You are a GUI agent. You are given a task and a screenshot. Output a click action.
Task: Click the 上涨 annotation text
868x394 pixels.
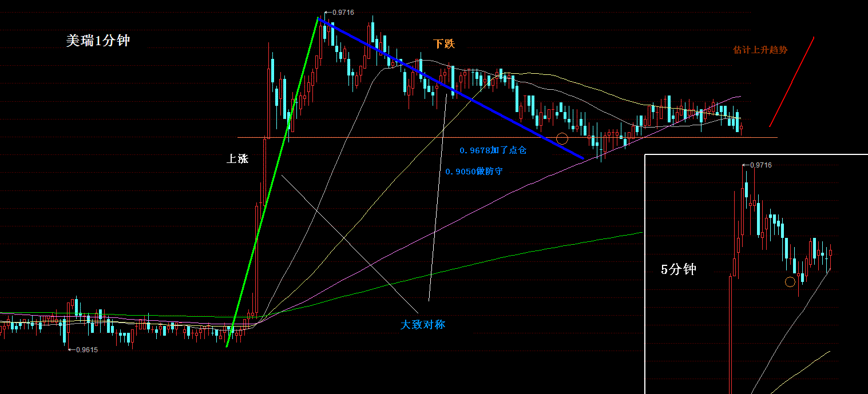pyautogui.click(x=237, y=159)
